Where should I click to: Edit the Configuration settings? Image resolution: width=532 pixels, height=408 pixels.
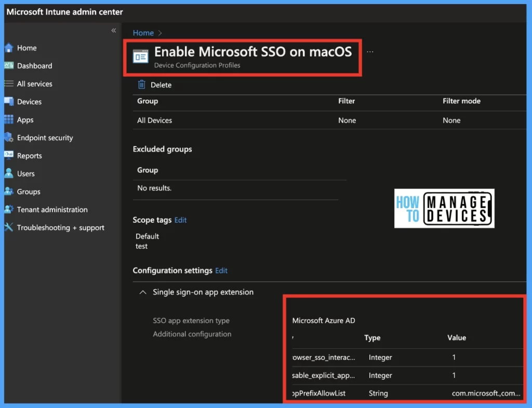[x=221, y=270]
